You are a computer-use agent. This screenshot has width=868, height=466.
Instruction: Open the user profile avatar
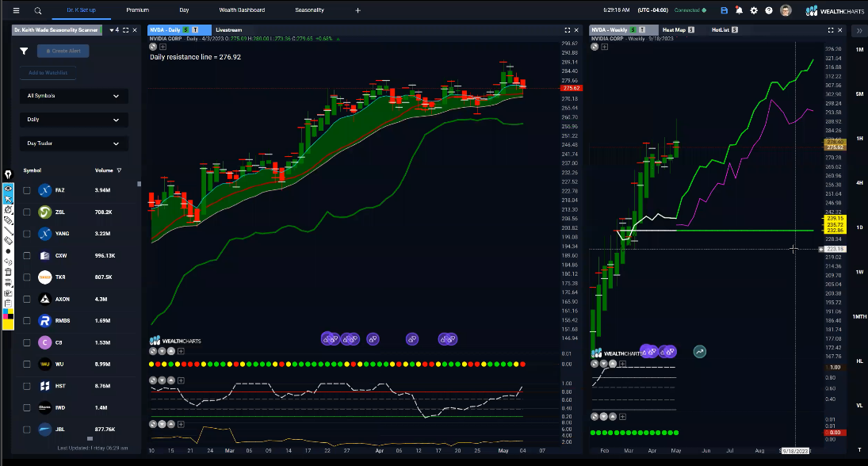pyautogui.click(x=786, y=10)
